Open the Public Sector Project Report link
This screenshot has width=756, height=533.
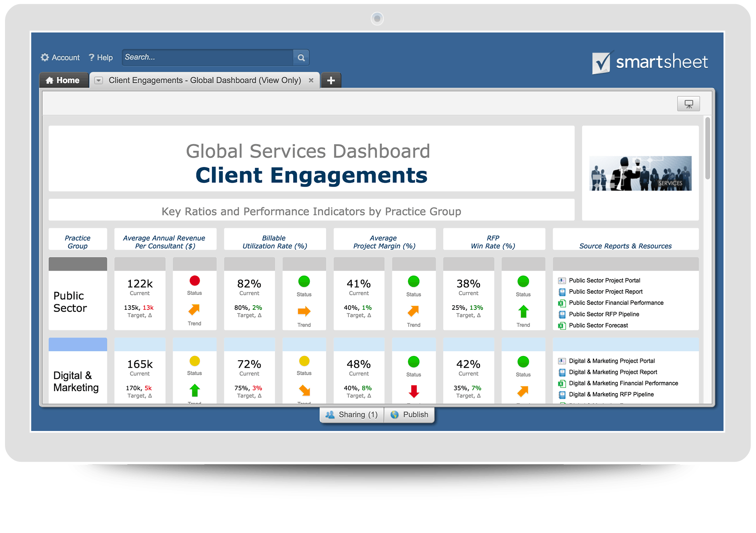606,291
